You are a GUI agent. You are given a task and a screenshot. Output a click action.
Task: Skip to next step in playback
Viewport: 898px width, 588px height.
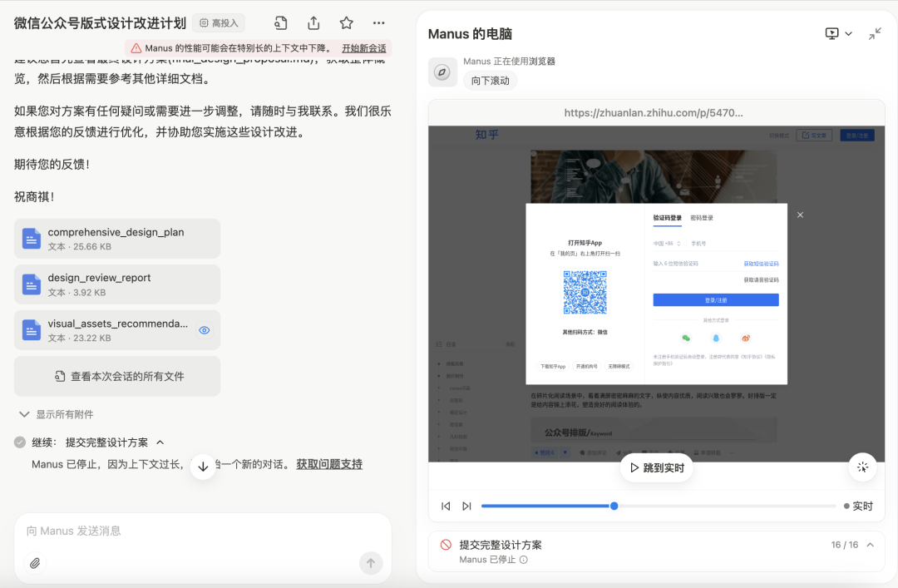pos(466,506)
